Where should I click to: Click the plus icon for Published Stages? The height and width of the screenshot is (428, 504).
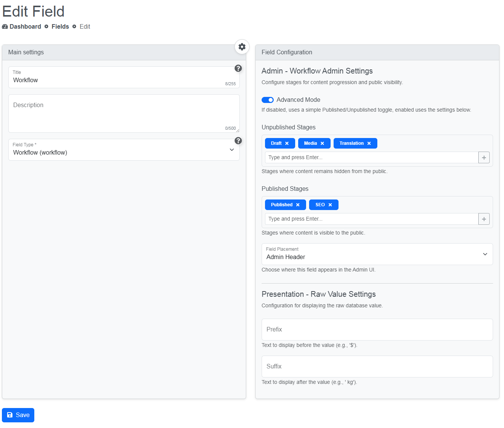pos(484,219)
